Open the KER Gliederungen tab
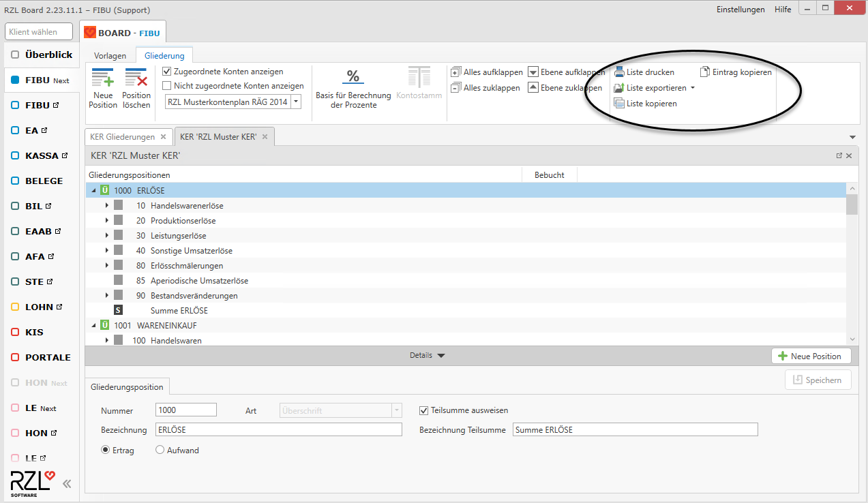Screen dimensions: 868x503 coord(122,137)
